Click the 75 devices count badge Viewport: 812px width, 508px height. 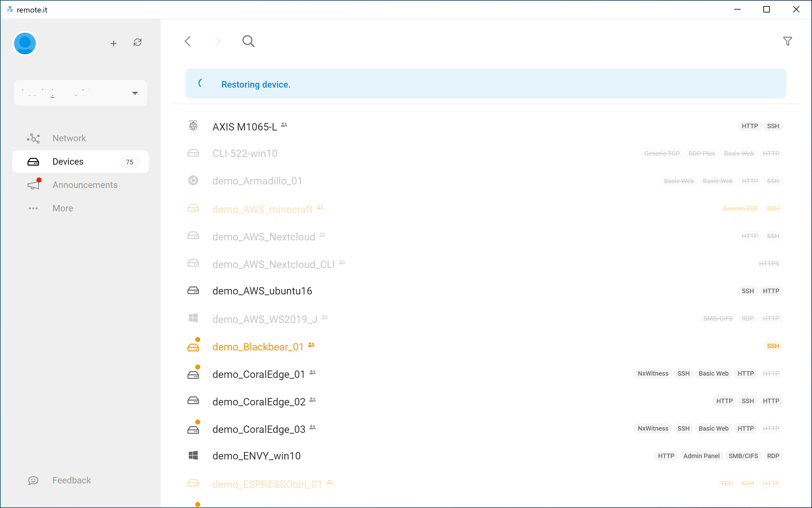click(x=130, y=162)
